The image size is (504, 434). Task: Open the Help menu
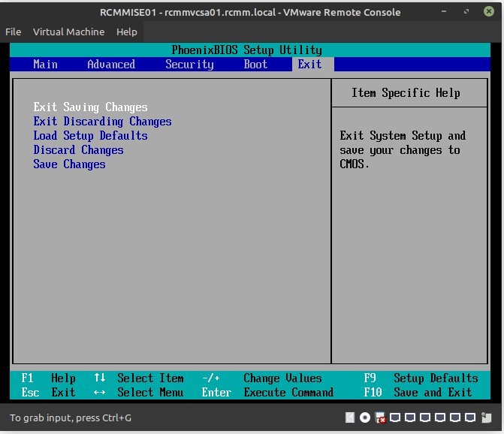[127, 32]
